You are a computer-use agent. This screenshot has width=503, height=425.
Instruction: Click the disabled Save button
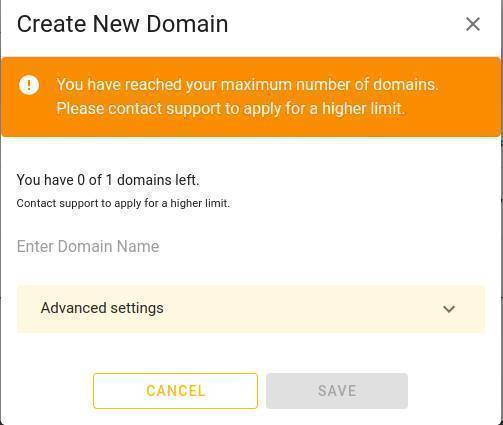click(x=337, y=391)
